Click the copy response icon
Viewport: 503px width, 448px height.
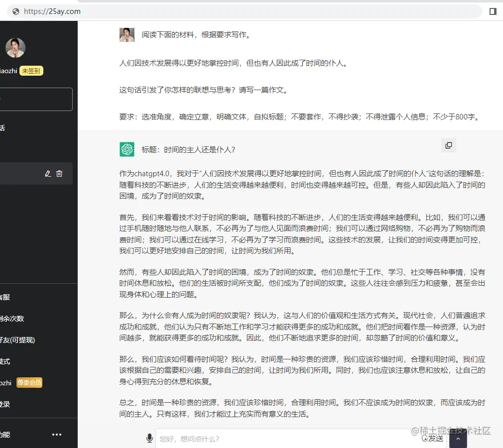coord(448,145)
